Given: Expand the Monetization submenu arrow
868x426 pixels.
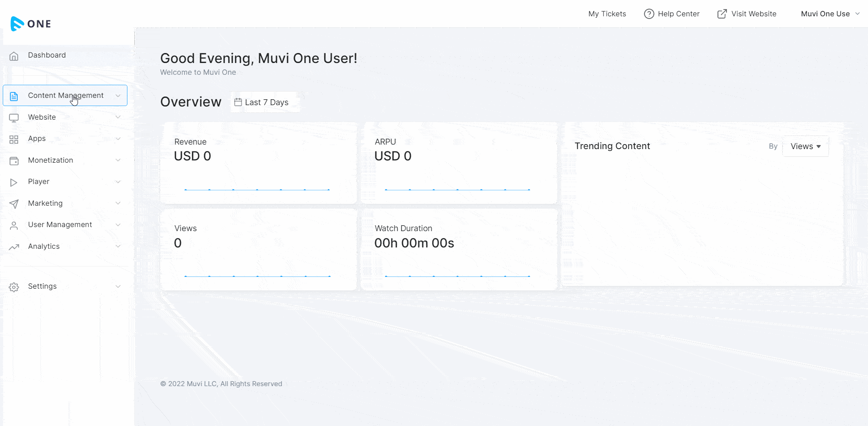Looking at the screenshot, I should (118, 160).
